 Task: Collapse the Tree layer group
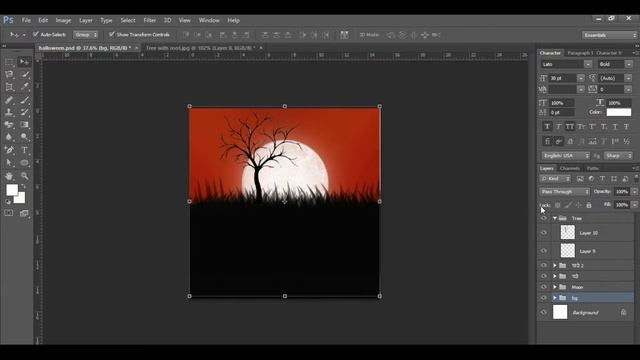point(555,218)
